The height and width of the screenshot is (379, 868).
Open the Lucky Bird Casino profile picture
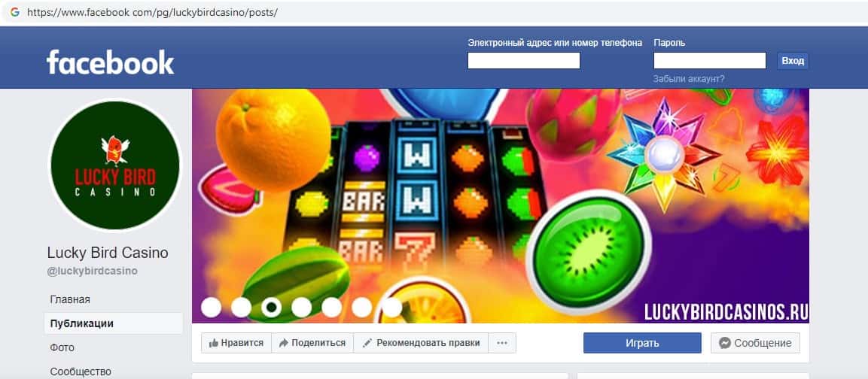[x=115, y=165]
